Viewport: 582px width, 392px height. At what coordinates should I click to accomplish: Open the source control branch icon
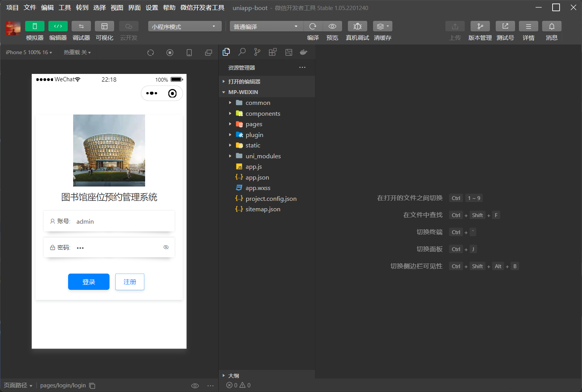point(257,52)
